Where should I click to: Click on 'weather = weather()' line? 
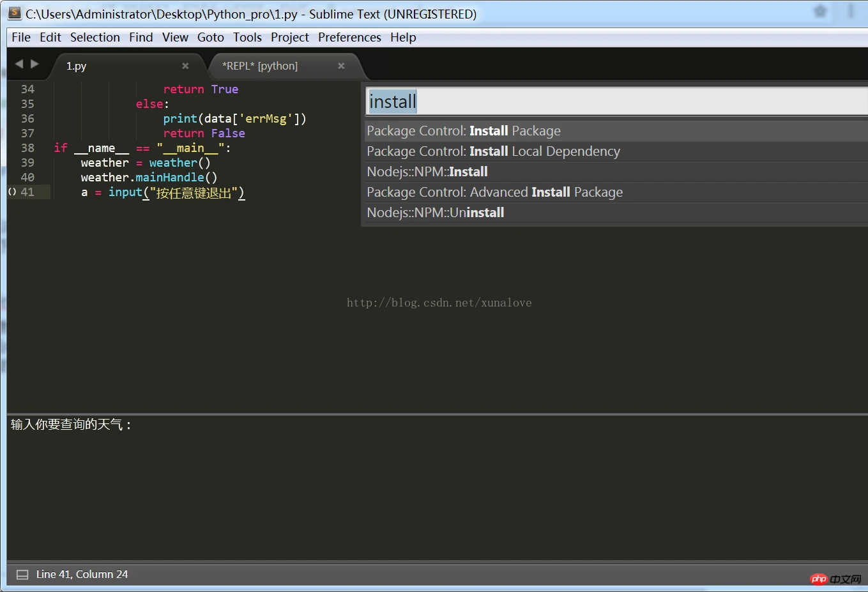[x=146, y=163]
